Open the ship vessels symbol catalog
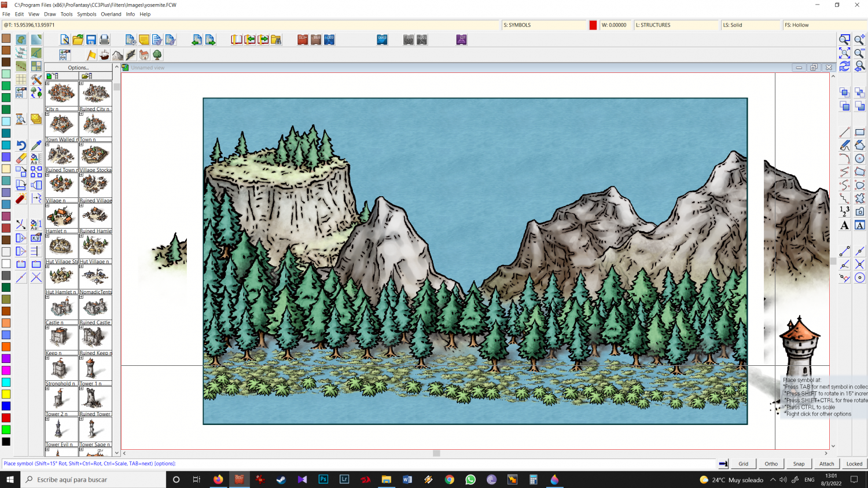The height and width of the screenshot is (488, 868). tap(105, 55)
